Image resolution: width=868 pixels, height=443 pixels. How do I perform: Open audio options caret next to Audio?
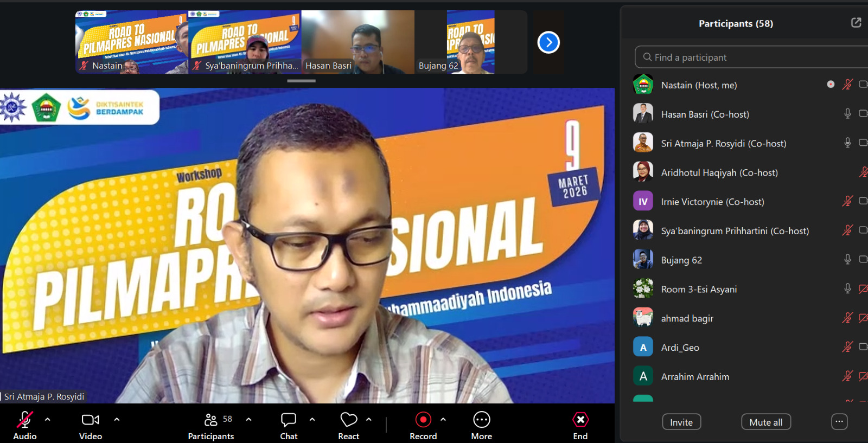[48, 419]
